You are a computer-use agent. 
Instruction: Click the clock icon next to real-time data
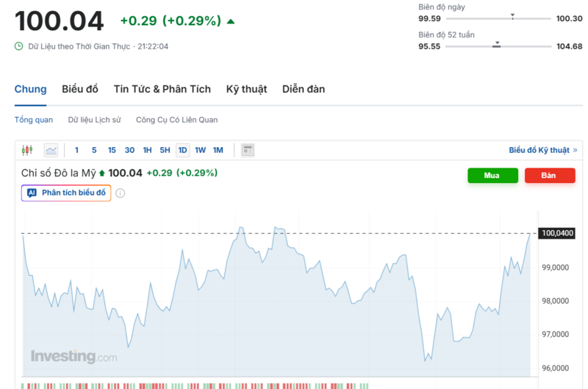pyautogui.click(x=19, y=46)
